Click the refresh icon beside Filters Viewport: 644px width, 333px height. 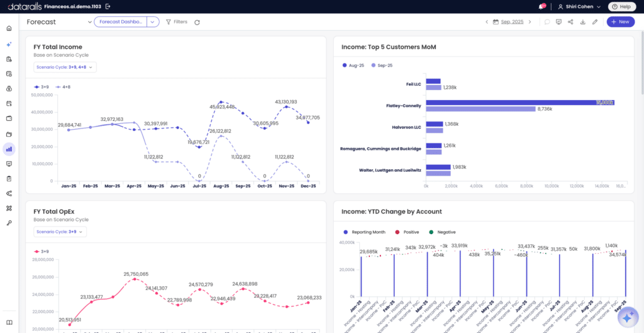click(197, 22)
